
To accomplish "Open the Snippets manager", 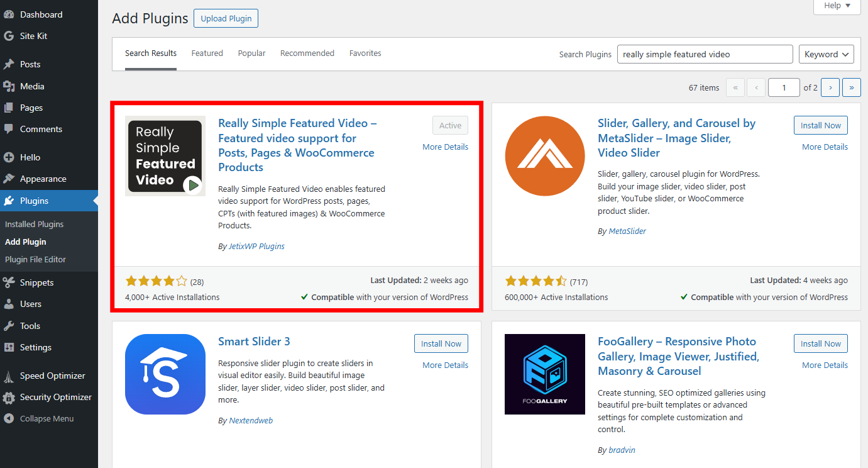I will tap(35, 282).
